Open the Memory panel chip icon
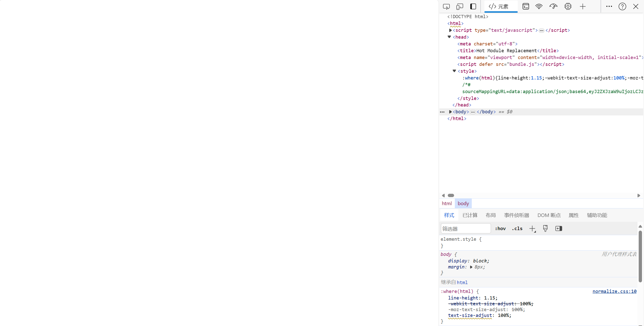Image resolution: width=644 pixels, height=326 pixels. pos(568,7)
